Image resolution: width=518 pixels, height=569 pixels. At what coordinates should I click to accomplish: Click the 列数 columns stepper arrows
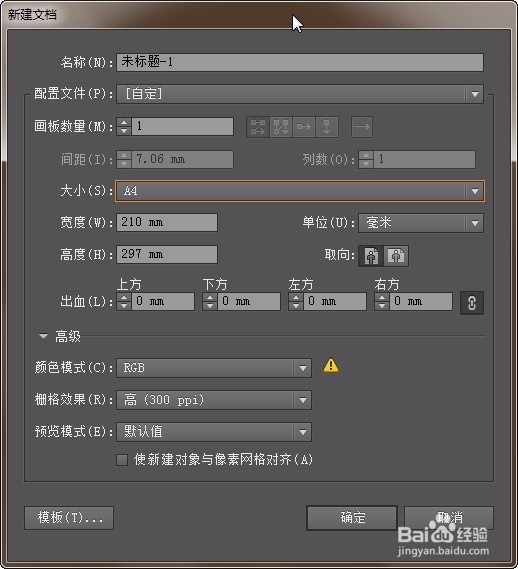(x=366, y=159)
